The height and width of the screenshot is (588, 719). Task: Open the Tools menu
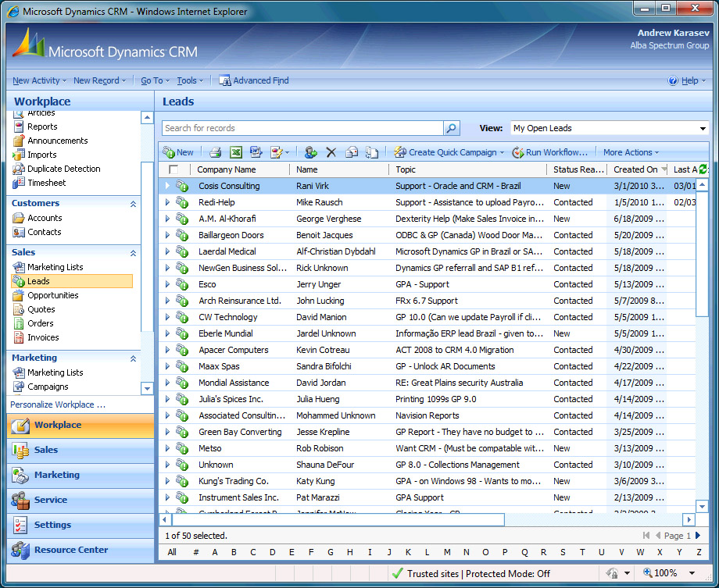pyautogui.click(x=190, y=80)
